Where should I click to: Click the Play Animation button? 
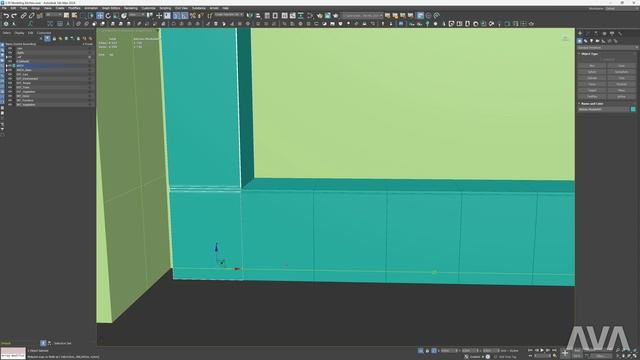(x=542, y=350)
